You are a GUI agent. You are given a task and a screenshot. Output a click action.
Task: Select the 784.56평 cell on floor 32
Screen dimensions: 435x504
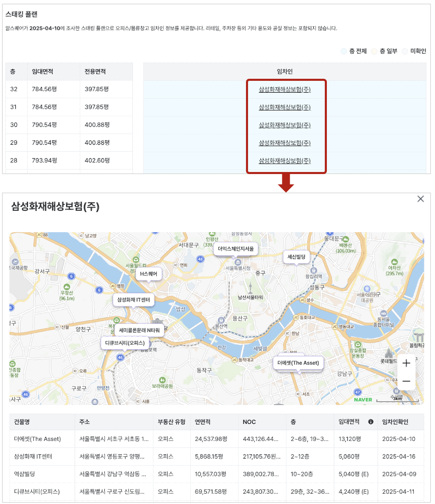[x=53, y=89]
